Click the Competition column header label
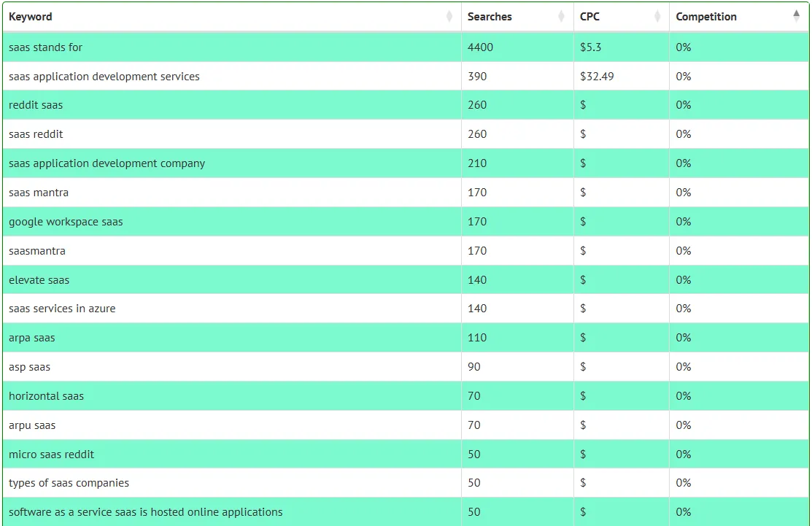812x526 pixels. pyautogui.click(x=705, y=17)
